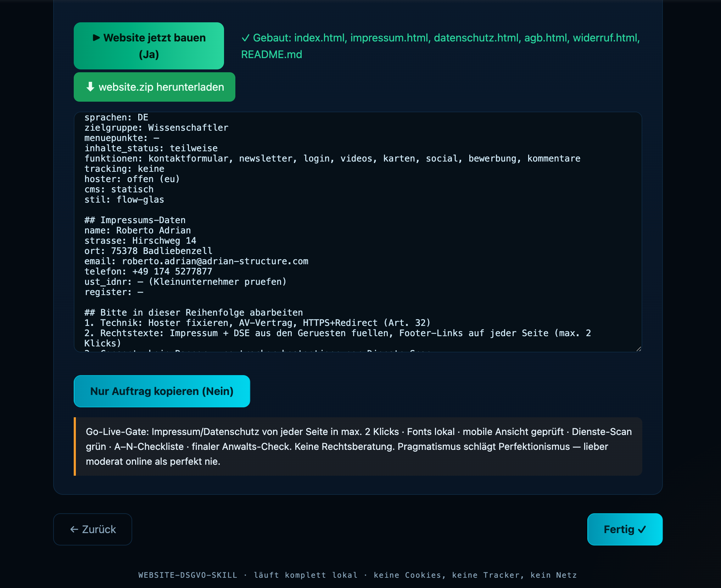Click the line 'ort: 75378 Badliebenzell'
The image size is (721, 588).
click(149, 251)
